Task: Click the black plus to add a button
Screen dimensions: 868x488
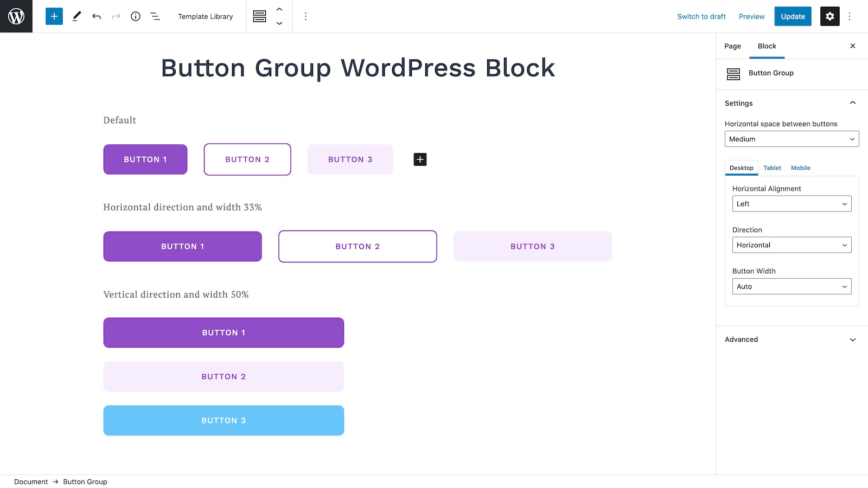Action: point(420,159)
